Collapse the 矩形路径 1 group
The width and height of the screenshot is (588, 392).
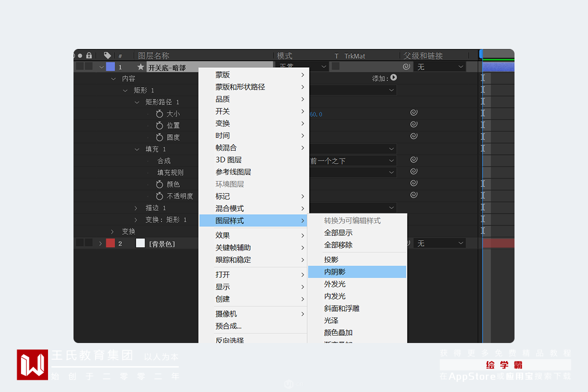tap(137, 102)
